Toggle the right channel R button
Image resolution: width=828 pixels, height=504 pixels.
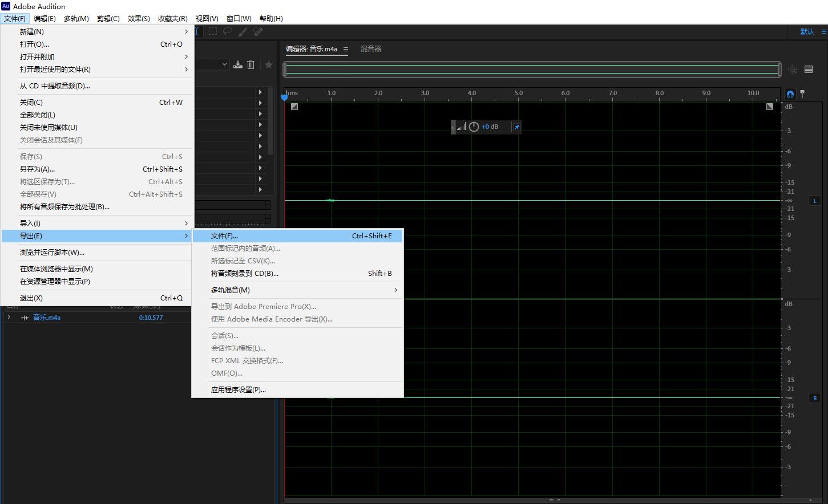(x=815, y=398)
